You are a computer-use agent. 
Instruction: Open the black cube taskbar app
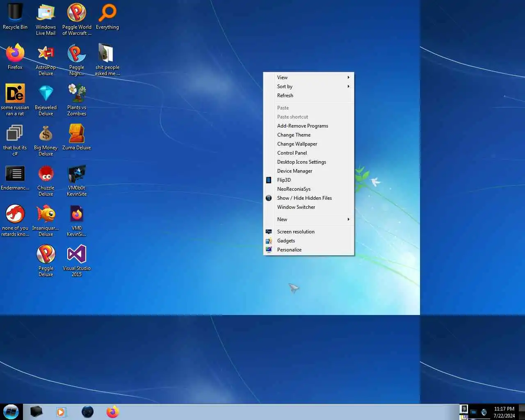[36, 412]
